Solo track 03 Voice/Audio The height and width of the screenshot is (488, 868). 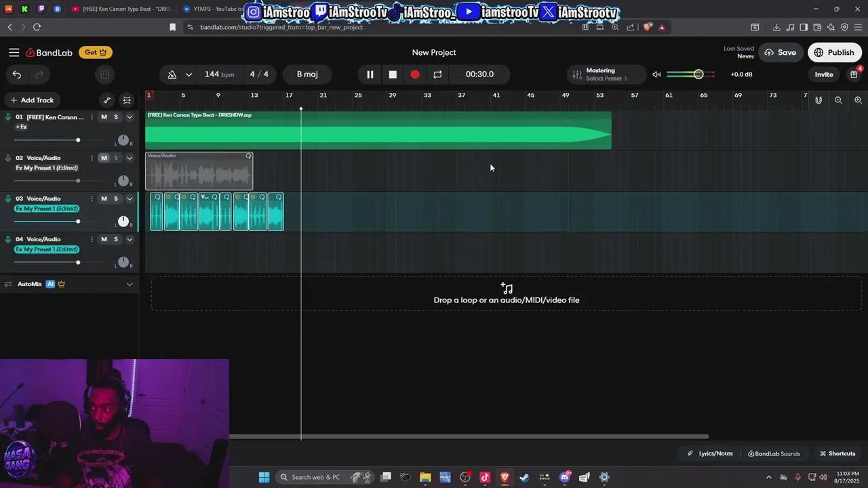pos(116,199)
